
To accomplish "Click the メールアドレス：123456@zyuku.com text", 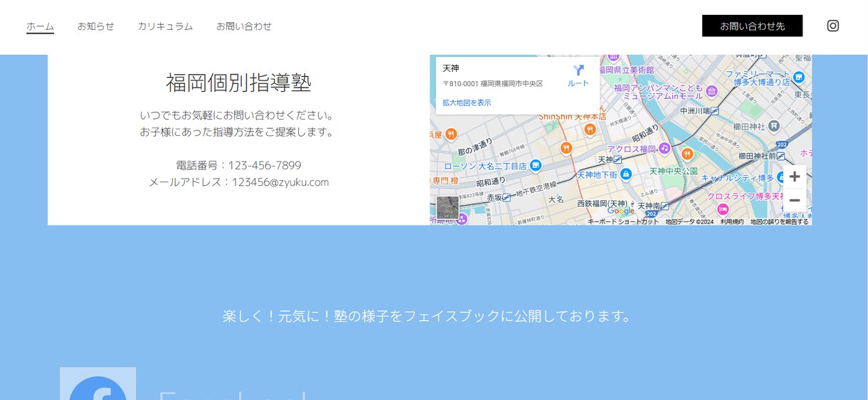I will pos(238,182).
